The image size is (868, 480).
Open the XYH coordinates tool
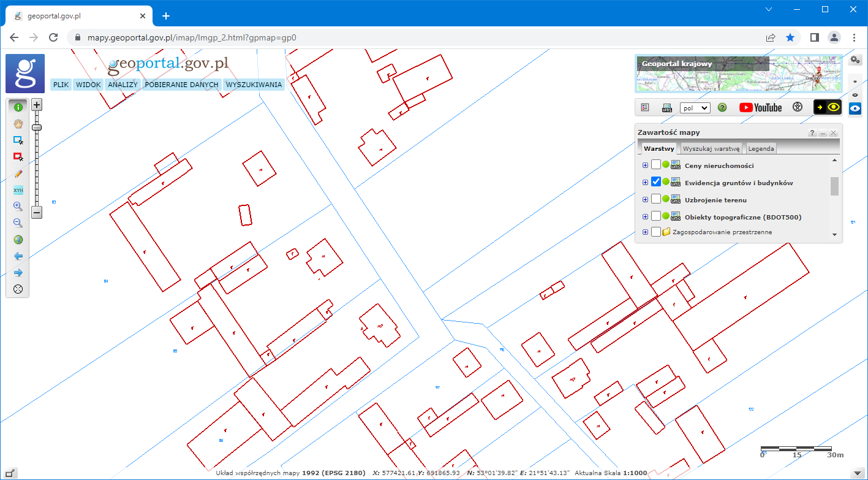[x=18, y=190]
